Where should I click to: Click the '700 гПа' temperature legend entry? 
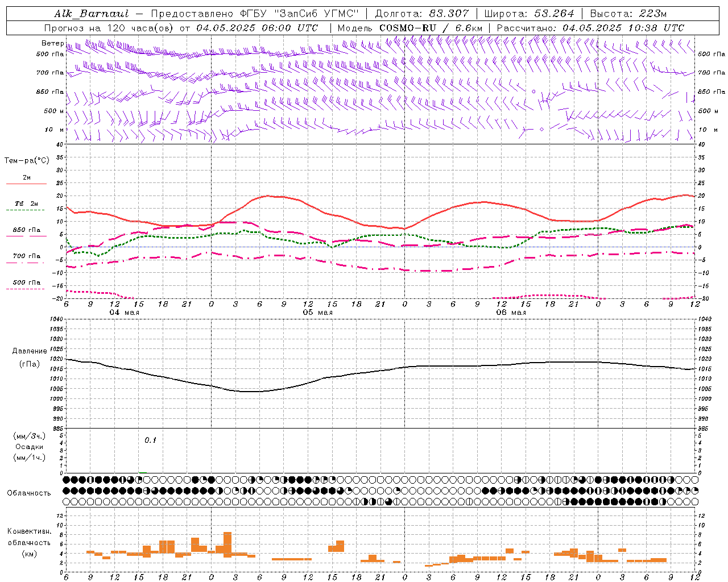tap(27, 256)
